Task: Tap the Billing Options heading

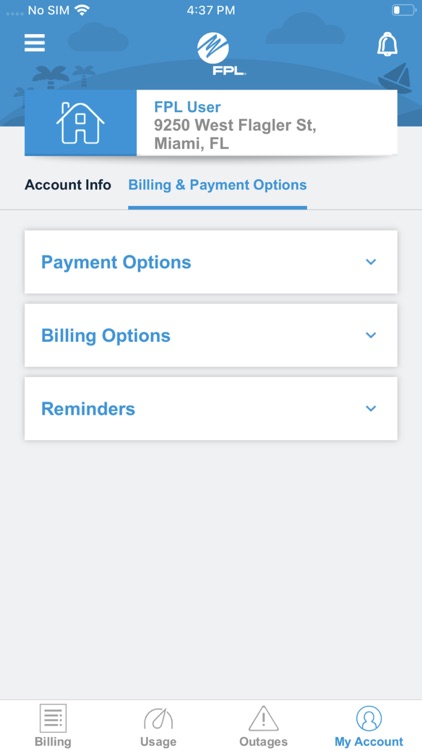Action: [x=106, y=335]
